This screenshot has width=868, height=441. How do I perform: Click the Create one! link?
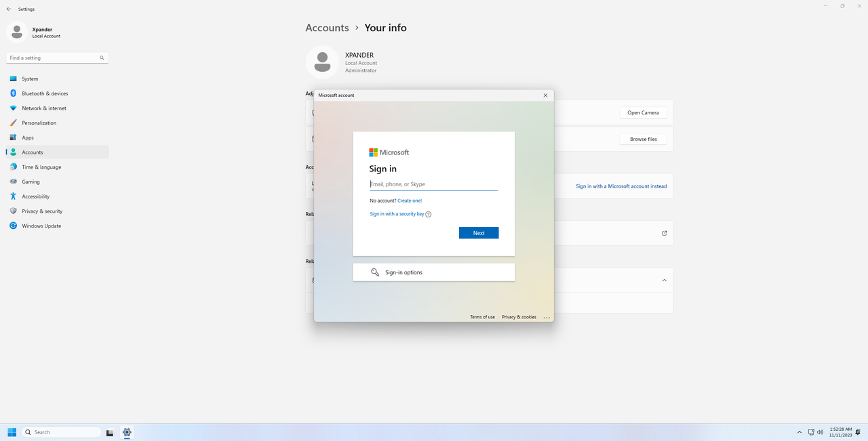[410, 201]
